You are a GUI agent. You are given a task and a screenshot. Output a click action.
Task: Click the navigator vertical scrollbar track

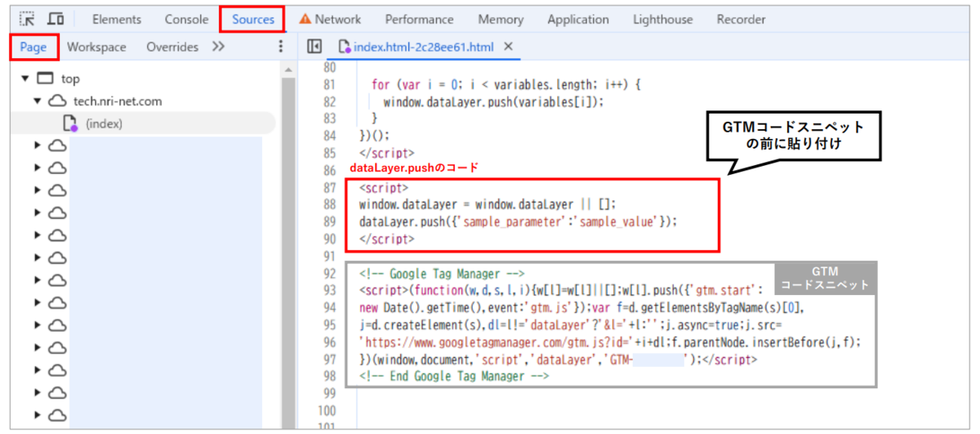click(287, 253)
